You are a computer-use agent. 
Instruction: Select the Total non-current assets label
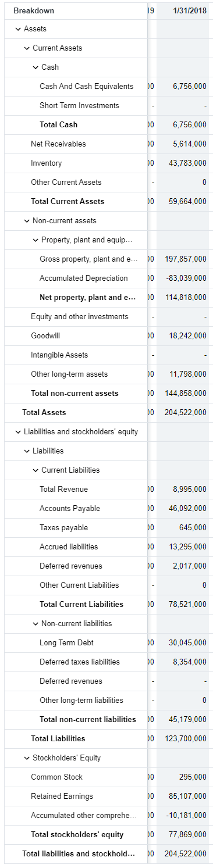coord(74,393)
